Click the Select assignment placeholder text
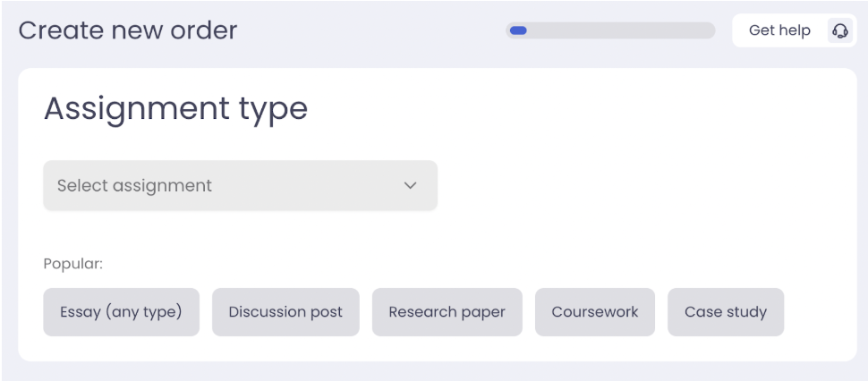The height and width of the screenshot is (381, 868). pos(134,186)
